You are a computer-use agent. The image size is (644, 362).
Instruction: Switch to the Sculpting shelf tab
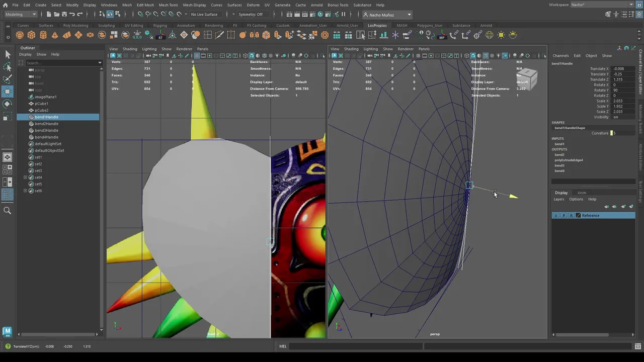pos(106,26)
